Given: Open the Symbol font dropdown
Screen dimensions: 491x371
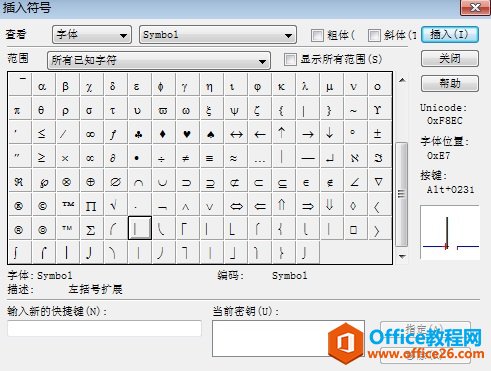Looking at the screenshot, I should point(218,35).
